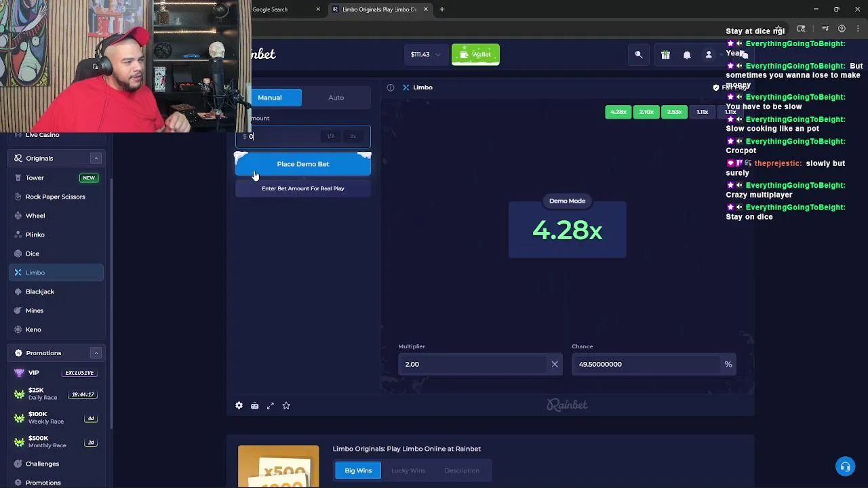Open the Dice game icon
The height and width of the screenshot is (488, 868).
point(18,253)
